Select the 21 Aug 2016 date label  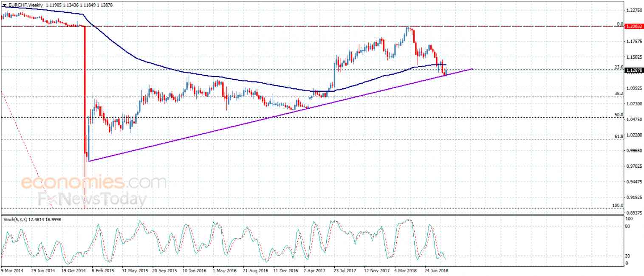(256, 270)
